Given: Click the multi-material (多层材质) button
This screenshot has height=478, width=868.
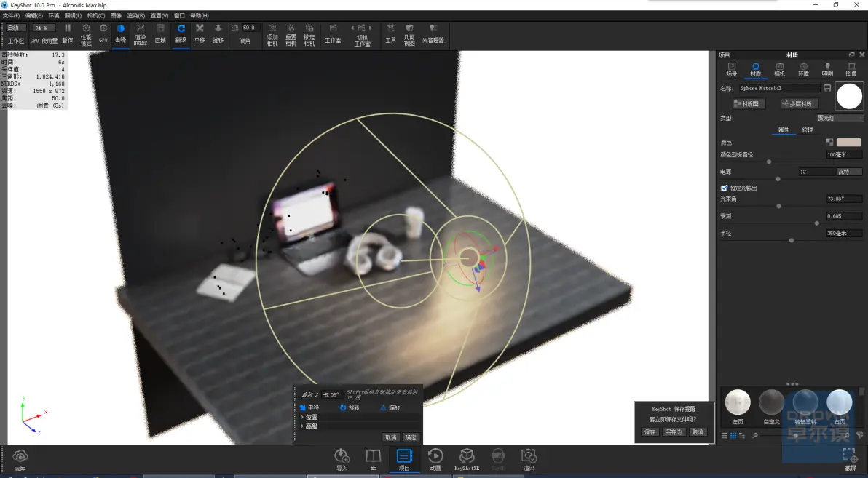Looking at the screenshot, I should (x=800, y=103).
